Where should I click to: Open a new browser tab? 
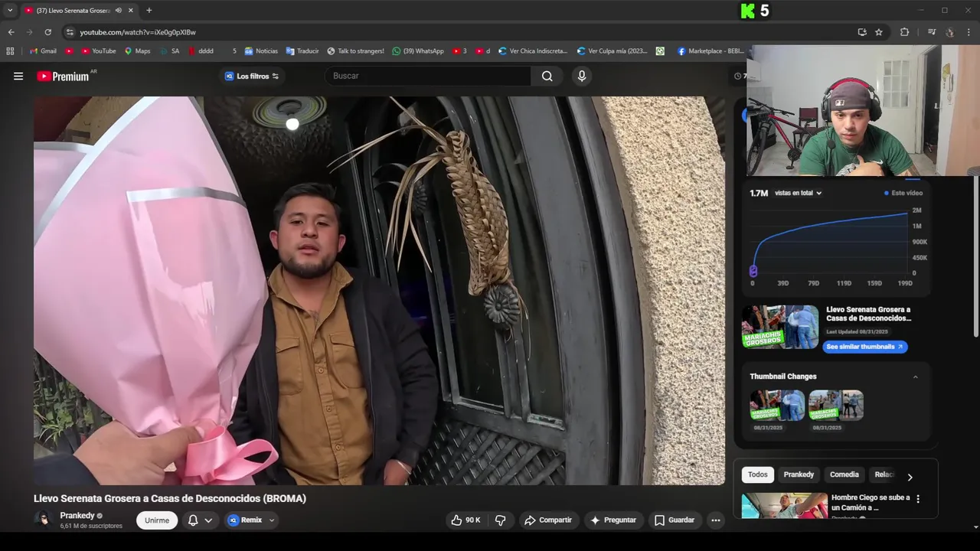pyautogui.click(x=149, y=10)
